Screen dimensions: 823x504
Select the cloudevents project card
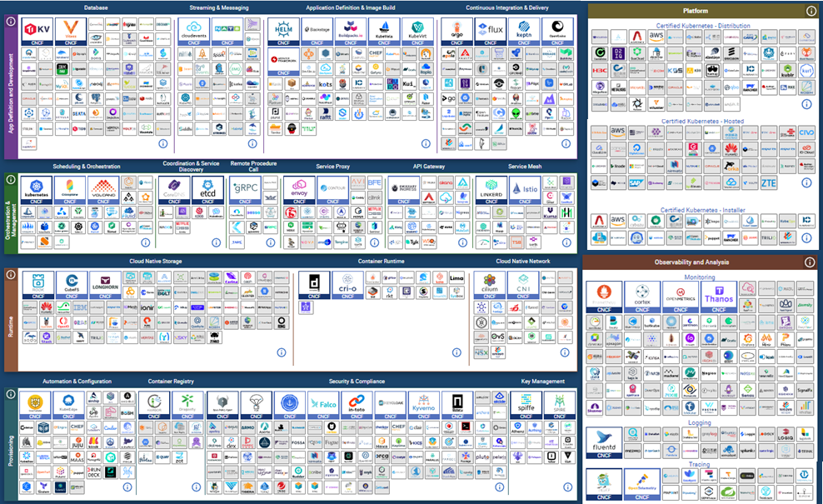pyautogui.click(x=194, y=32)
